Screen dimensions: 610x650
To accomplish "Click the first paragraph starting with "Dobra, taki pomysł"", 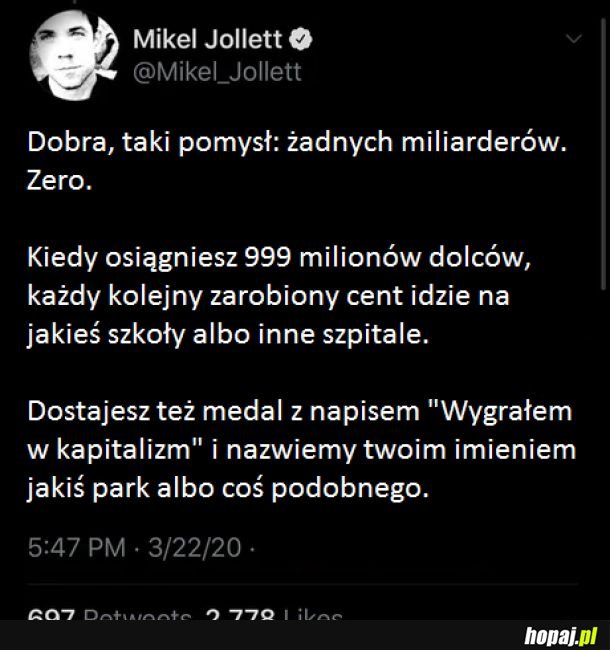I will tap(295, 143).
